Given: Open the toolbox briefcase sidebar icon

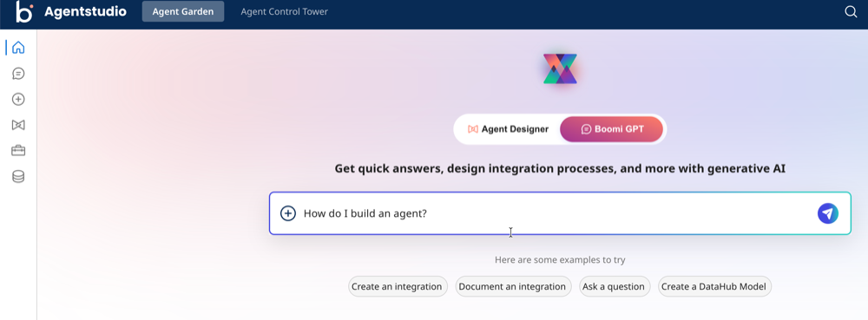Looking at the screenshot, I should point(18,151).
